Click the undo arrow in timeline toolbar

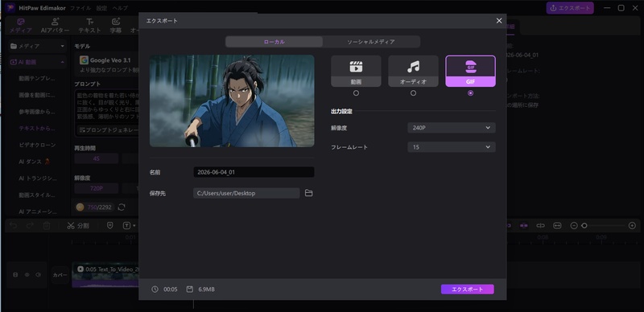(13, 226)
